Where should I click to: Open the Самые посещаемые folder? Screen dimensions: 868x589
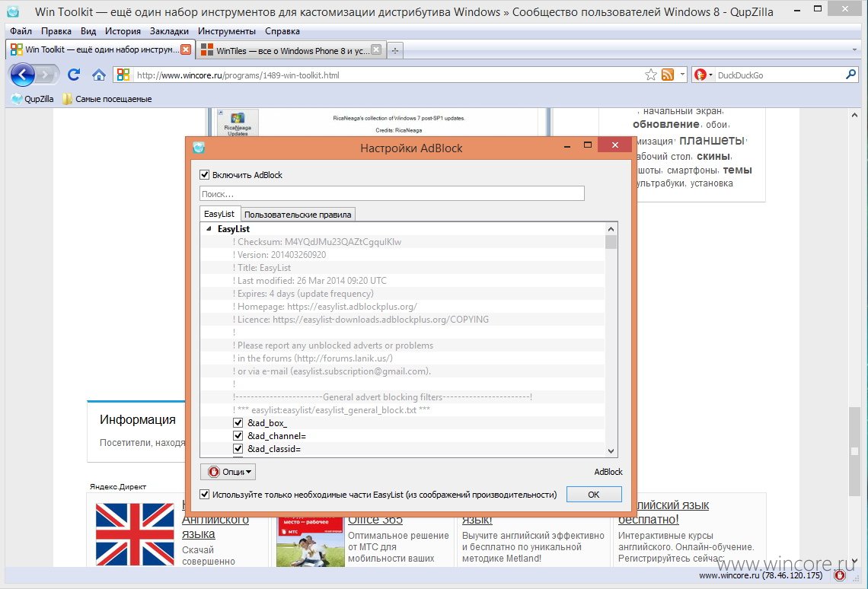107,99
